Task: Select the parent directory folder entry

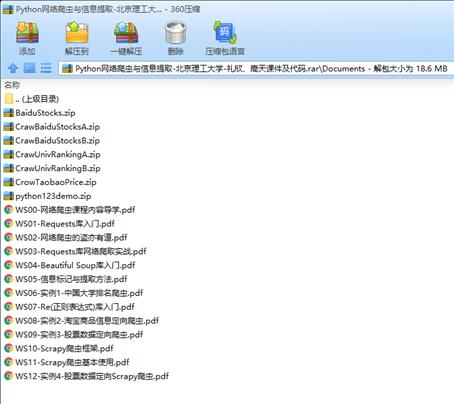Action: pyautogui.click(x=32, y=99)
